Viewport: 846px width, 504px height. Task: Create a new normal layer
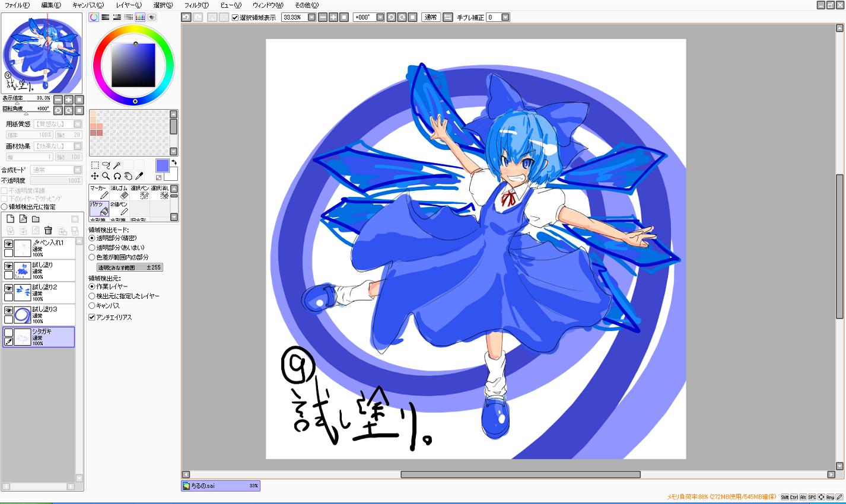click(x=10, y=219)
